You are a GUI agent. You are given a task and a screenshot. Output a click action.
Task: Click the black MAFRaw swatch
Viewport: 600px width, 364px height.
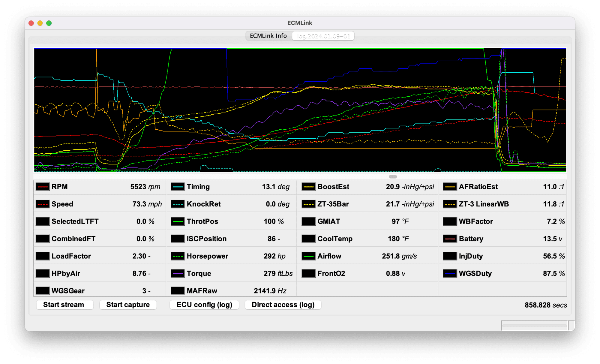point(178,291)
